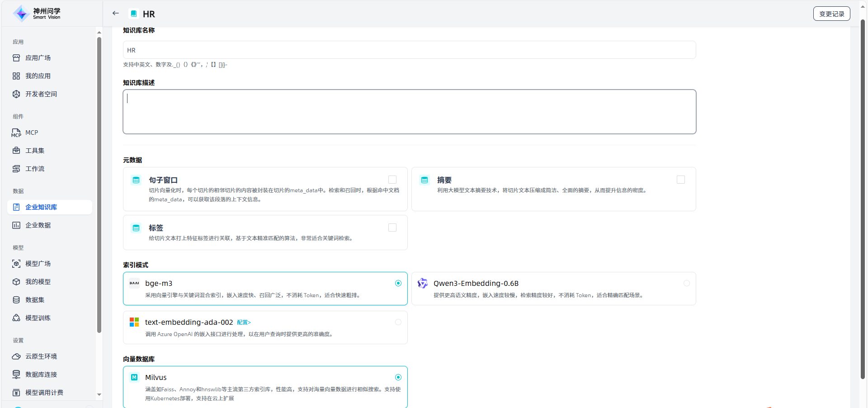Go to 企业知识库 menu item
The image size is (868, 408).
[41, 207]
